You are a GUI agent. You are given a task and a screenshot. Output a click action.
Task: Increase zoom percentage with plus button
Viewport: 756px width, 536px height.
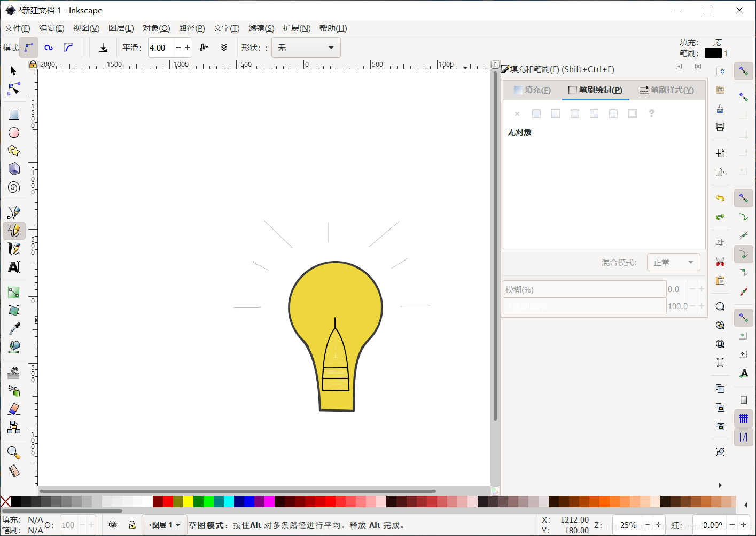[659, 525]
